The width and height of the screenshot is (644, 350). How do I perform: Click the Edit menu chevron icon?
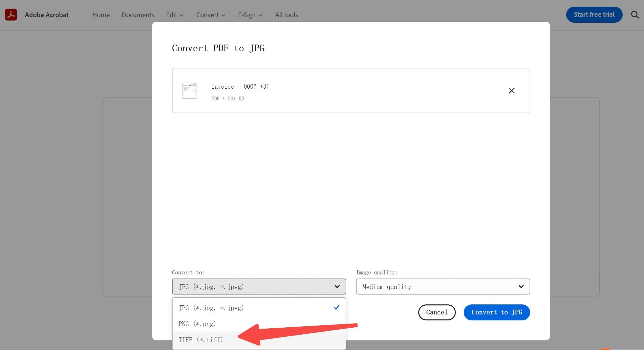(x=182, y=15)
